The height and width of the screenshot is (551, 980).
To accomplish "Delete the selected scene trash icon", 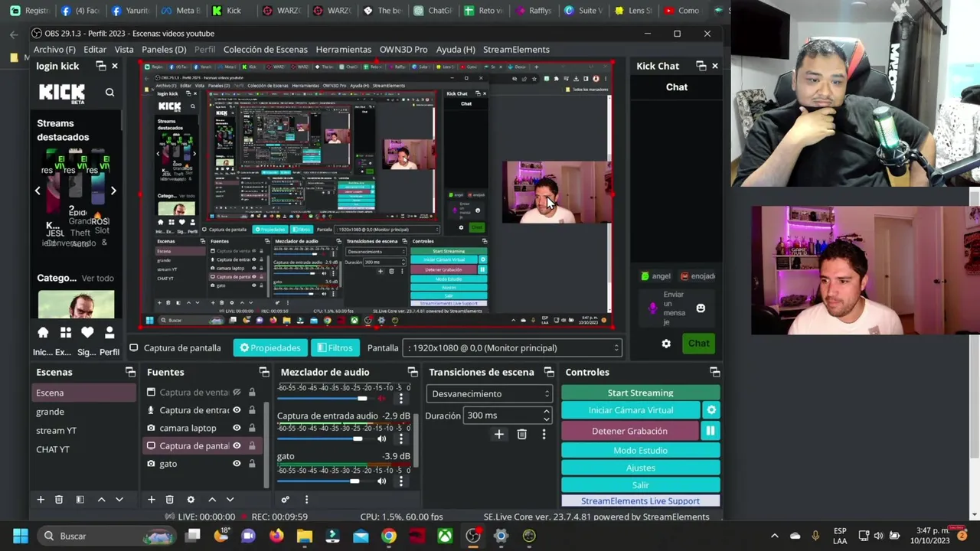I will [59, 500].
